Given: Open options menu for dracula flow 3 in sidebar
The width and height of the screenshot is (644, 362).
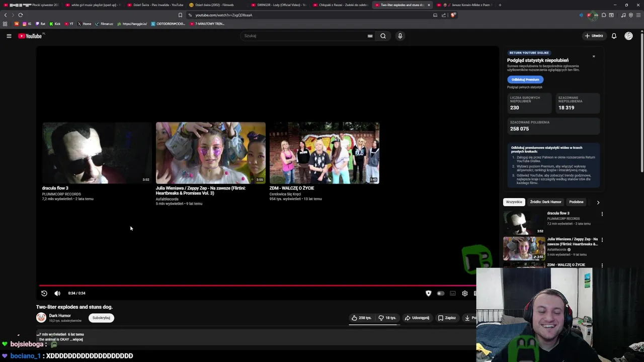Looking at the screenshot, I should [602, 214].
